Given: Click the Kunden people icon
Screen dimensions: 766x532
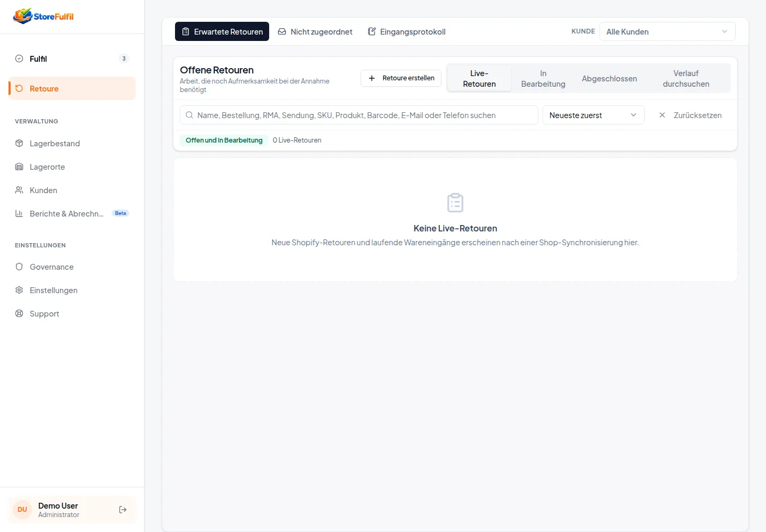Looking at the screenshot, I should click(19, 190).
